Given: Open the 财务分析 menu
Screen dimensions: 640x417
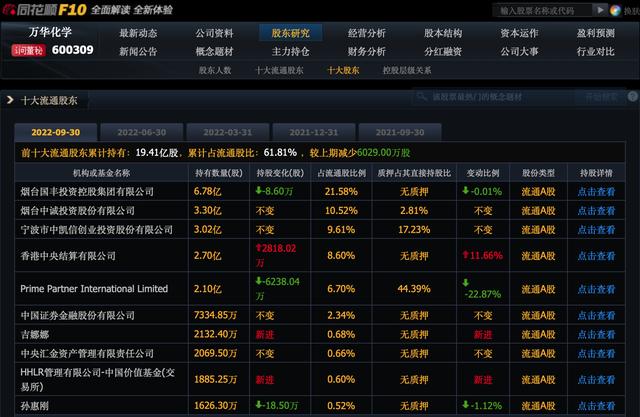Looking at the screenshot, I should (367, 51).
